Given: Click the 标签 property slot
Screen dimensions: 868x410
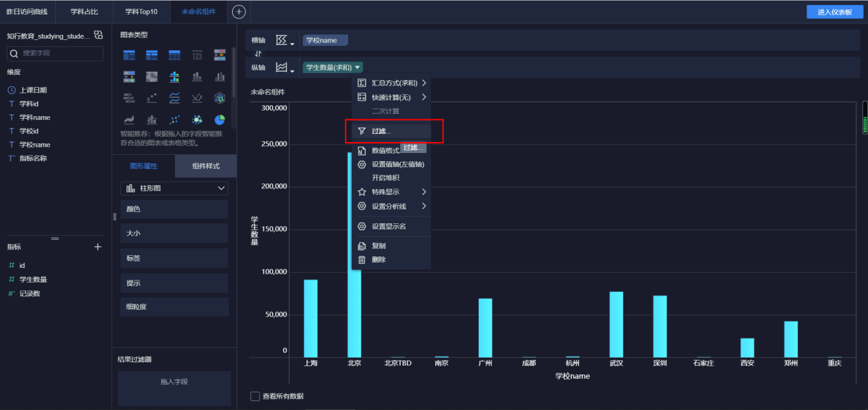Looking at the screenshot, I should coord(174,258).
